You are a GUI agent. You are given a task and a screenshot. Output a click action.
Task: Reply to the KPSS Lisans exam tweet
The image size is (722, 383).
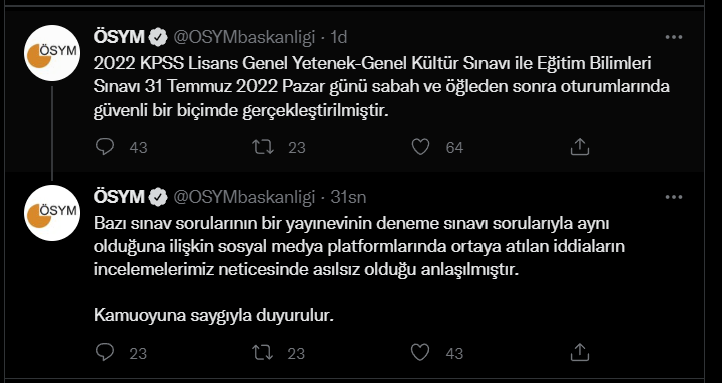tap(105, 147)
